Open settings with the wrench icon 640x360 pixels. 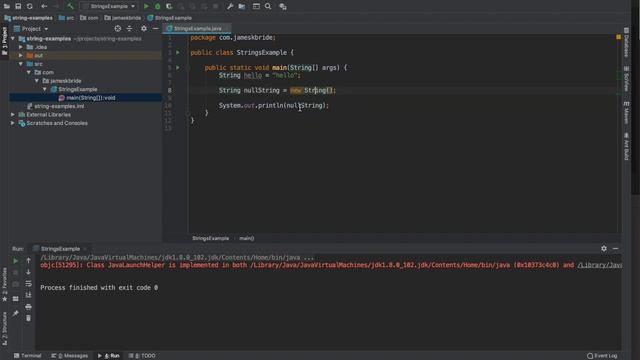click(230, 6)
